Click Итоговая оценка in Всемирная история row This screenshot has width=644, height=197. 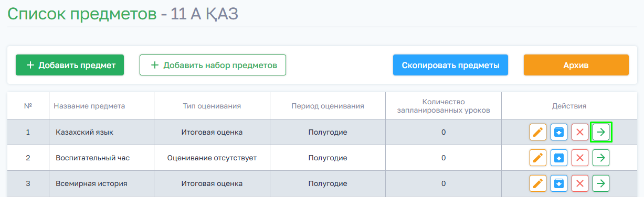tap(212, 183)
